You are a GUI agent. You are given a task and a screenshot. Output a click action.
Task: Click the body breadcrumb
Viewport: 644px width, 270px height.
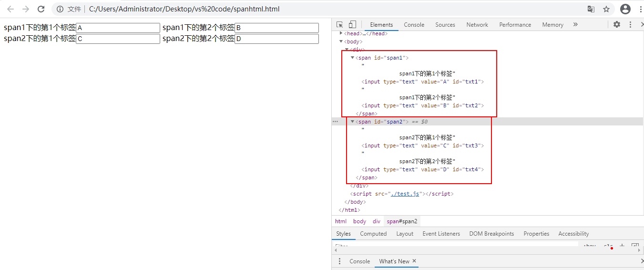[359, 221]
